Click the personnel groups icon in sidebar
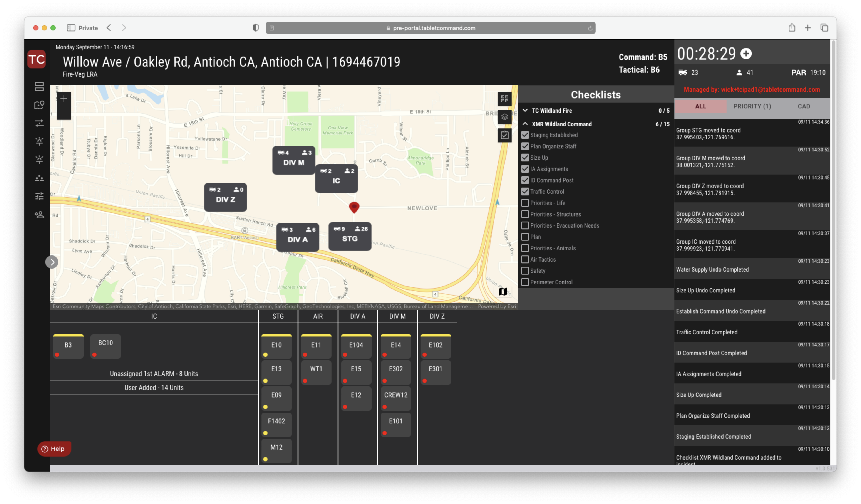Screen dimensions: 861x504 point(39,178)
